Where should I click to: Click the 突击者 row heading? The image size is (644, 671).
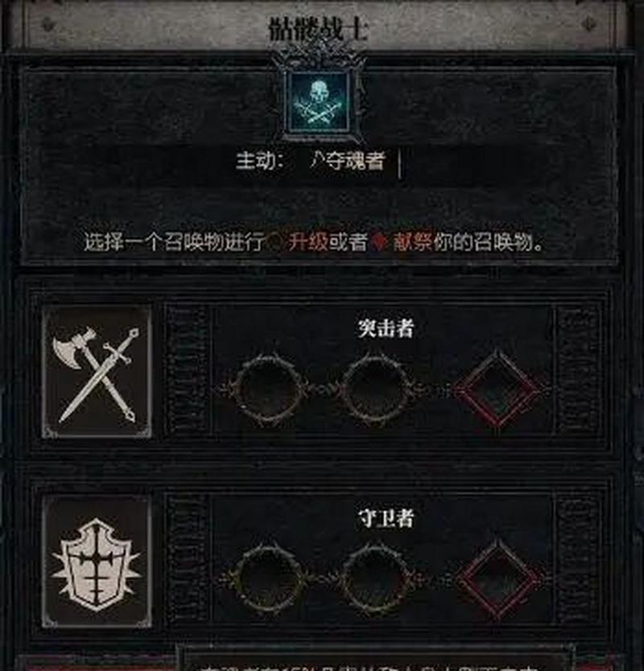coord(386,328)
